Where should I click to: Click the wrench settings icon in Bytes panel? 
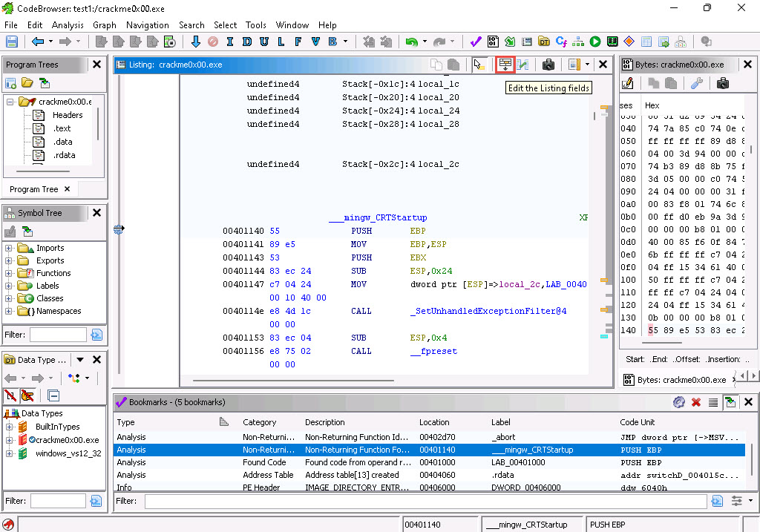[x=696, y=83]
